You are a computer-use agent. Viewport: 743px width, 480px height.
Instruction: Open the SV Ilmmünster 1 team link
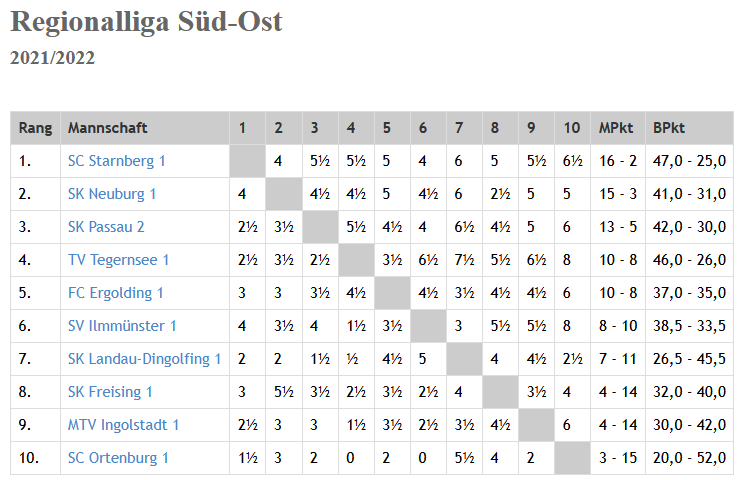122,326
